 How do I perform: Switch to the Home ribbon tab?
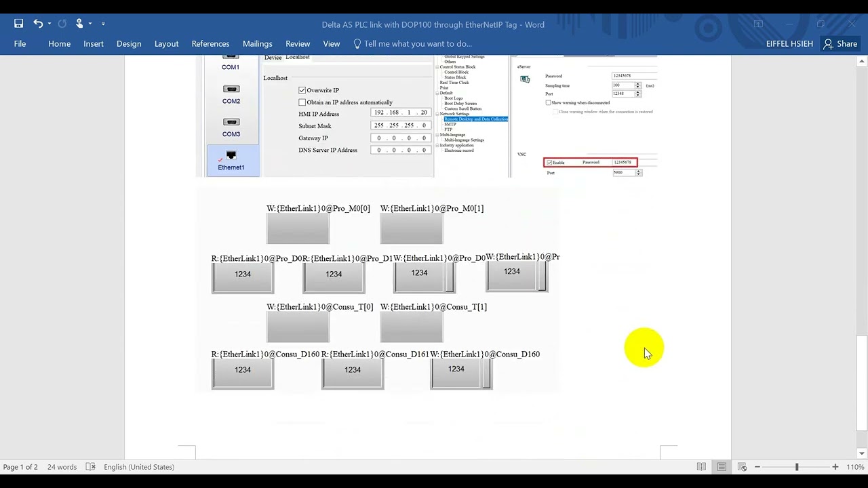pyautogui.click(x=60, y=43)
